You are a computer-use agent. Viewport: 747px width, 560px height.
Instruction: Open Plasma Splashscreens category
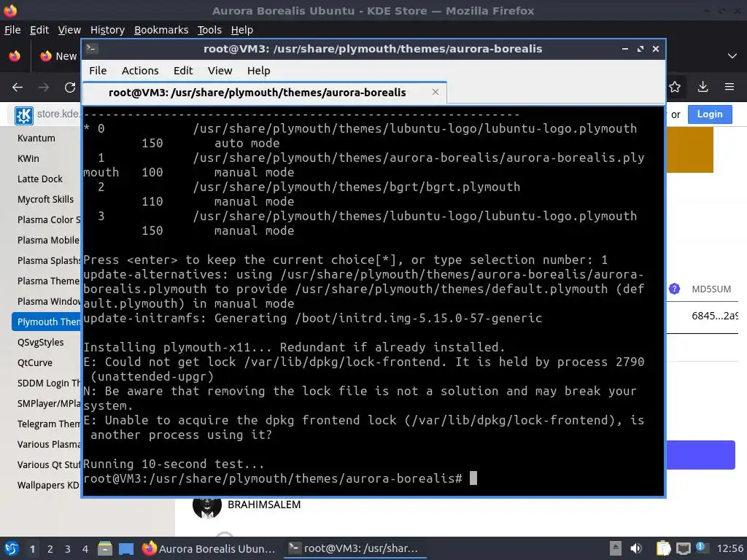[49, 261]
